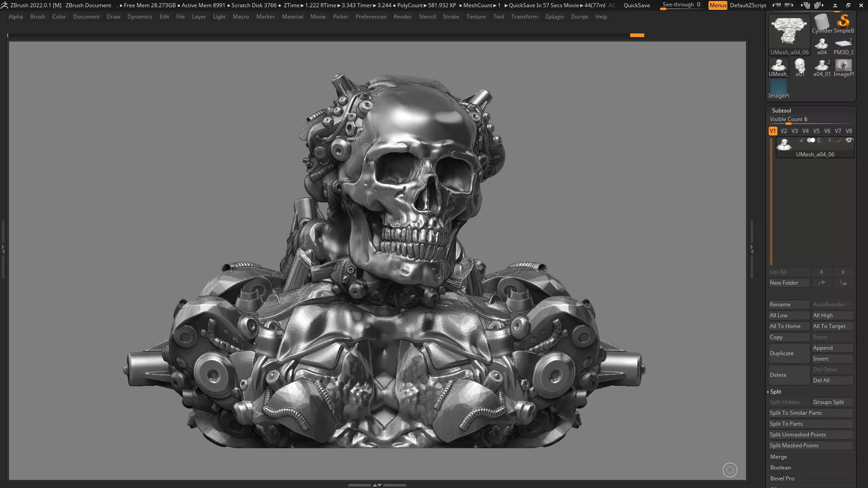The image size is (868, 488).
Task: Open the Tool menu
Action: (x=498, y=17)
